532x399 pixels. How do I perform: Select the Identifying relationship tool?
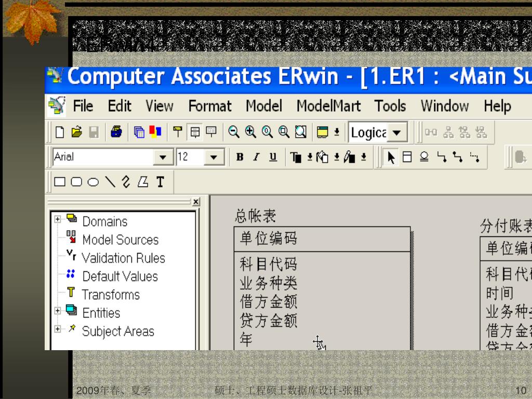click(442, 157)
